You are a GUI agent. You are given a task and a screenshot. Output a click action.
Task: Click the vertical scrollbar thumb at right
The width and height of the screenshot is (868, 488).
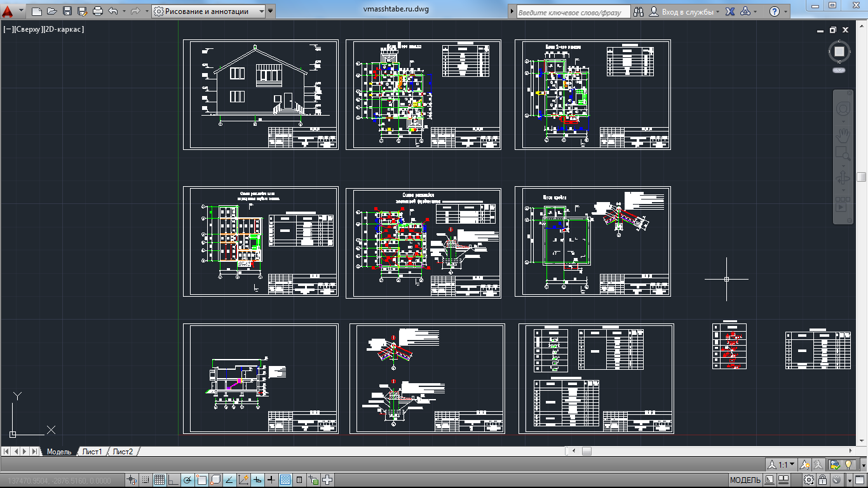pos(861,177)
